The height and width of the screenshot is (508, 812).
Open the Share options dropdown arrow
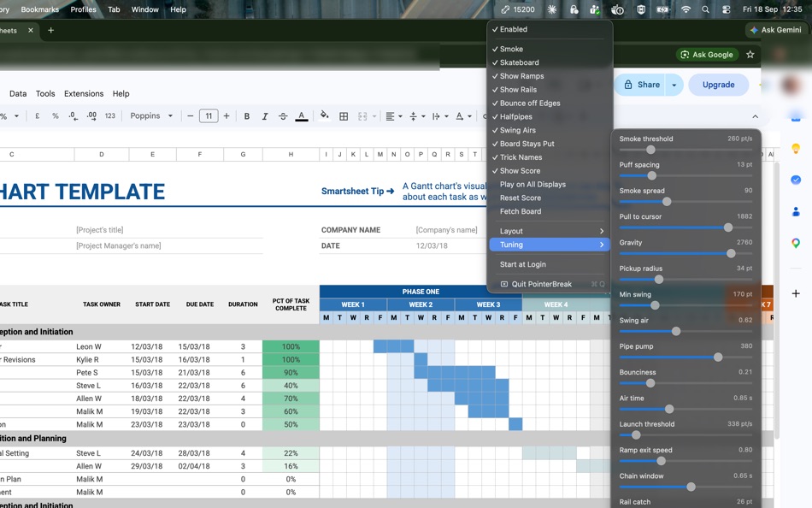pos(674,85)
